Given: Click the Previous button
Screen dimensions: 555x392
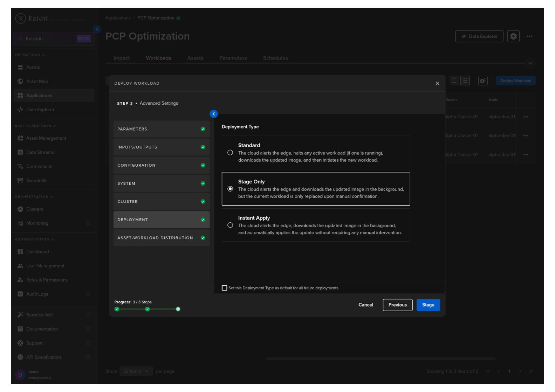Looking at the screenshot, I should coord(397,305).
